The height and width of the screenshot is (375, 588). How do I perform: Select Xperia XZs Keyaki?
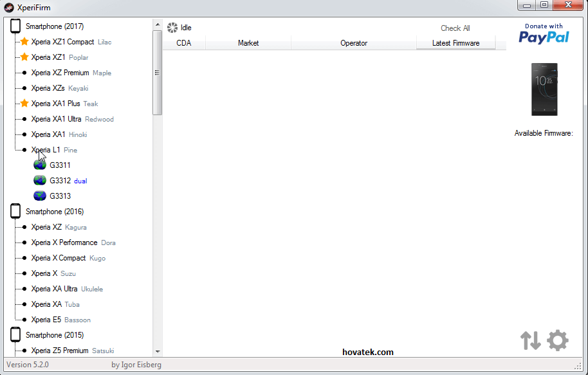pyautogui.click(x=60, y=88)
